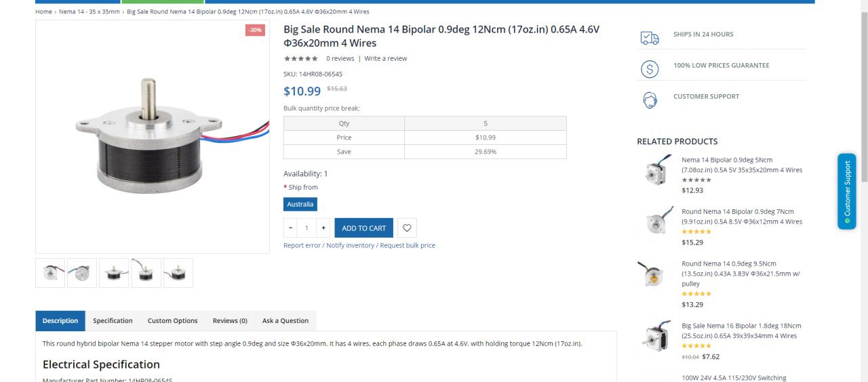868x382 pixels.
Task: Click the quantity input field
Action: (307, 228)
